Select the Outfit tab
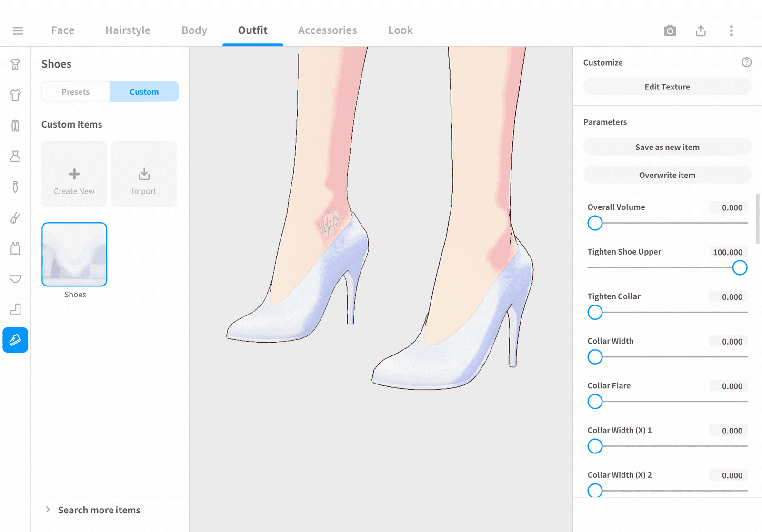762x532 pixels. point(253,30)
